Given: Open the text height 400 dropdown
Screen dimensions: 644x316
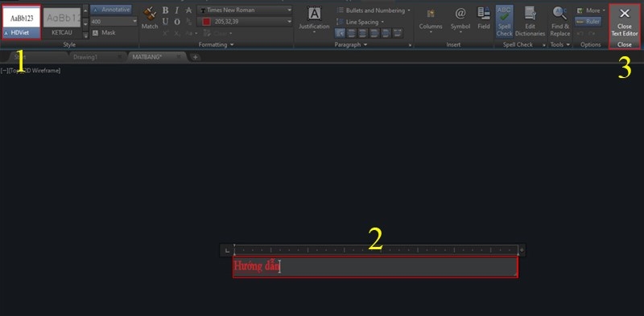Looking at the screenshot, I should [x=134, y=22].
